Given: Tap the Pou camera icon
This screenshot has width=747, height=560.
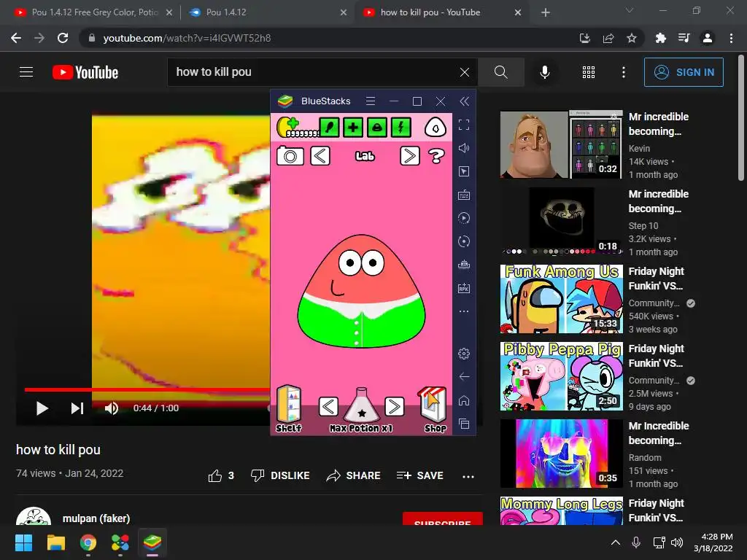Looking at the screenshot, I should pos(290,156).
